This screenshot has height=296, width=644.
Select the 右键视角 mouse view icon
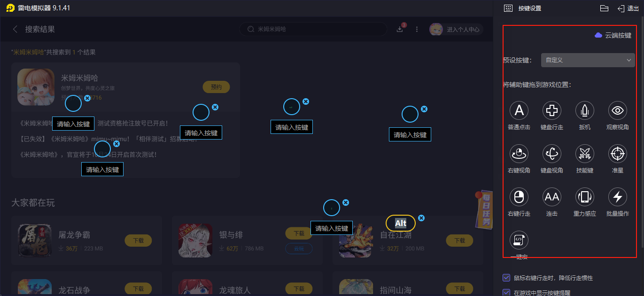coord(519,154)
